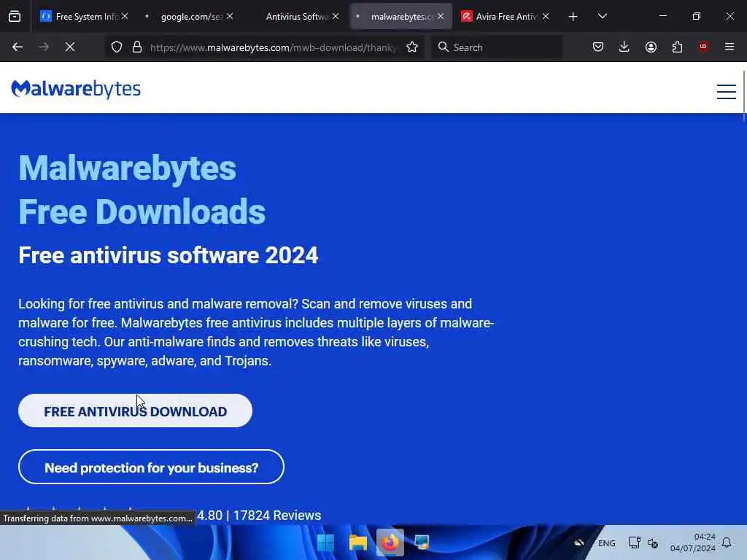Viewport: 747px width, 560px height.
Task: Open tracking protection shield icon
Action: [x=117, y=47]
